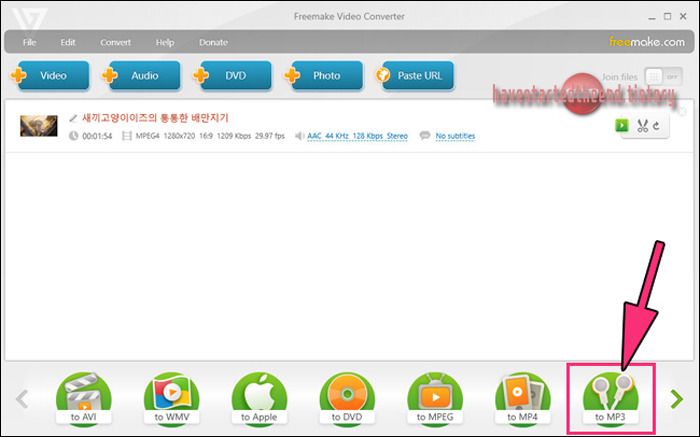Select the Korean video title text

click(x=155, y=118)
